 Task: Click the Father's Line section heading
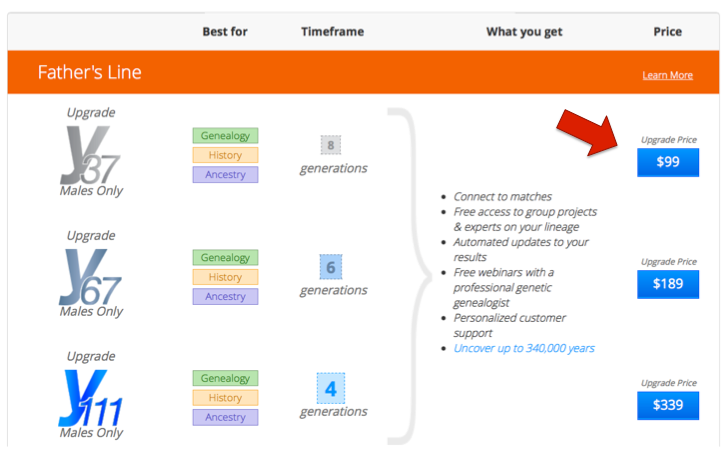click(89, 73)
